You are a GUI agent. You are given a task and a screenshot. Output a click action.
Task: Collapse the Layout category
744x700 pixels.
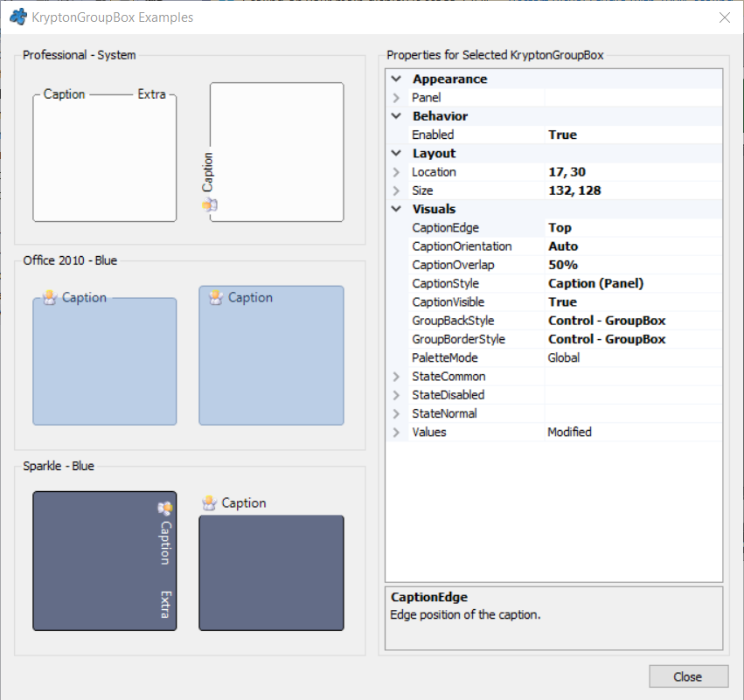(396, 153)
